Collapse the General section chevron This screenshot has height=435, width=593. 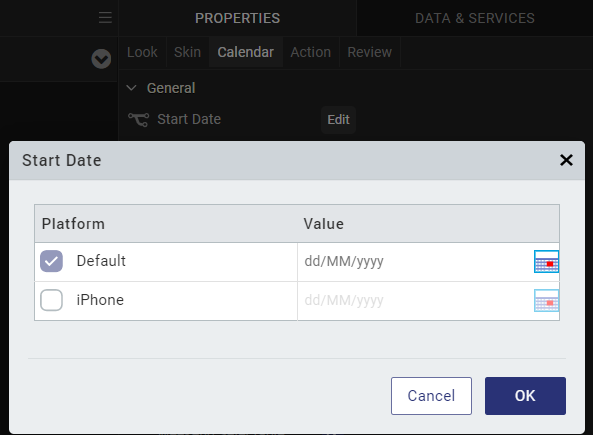131,88
